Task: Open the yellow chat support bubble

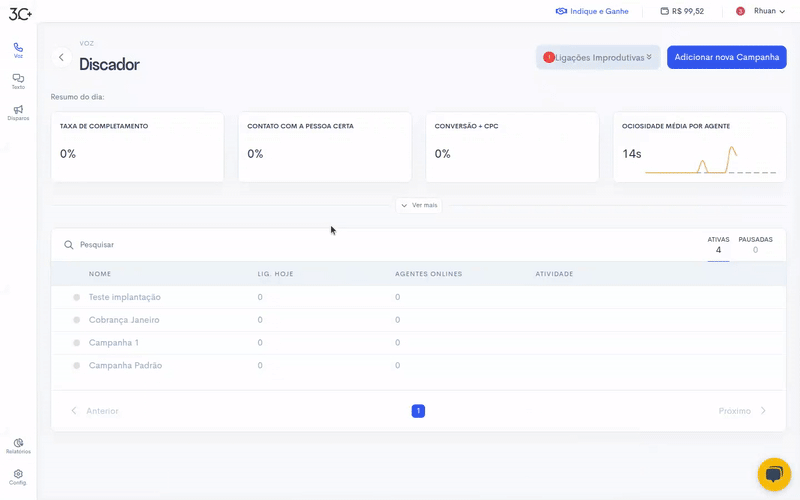Action: [x=774, y=474]
